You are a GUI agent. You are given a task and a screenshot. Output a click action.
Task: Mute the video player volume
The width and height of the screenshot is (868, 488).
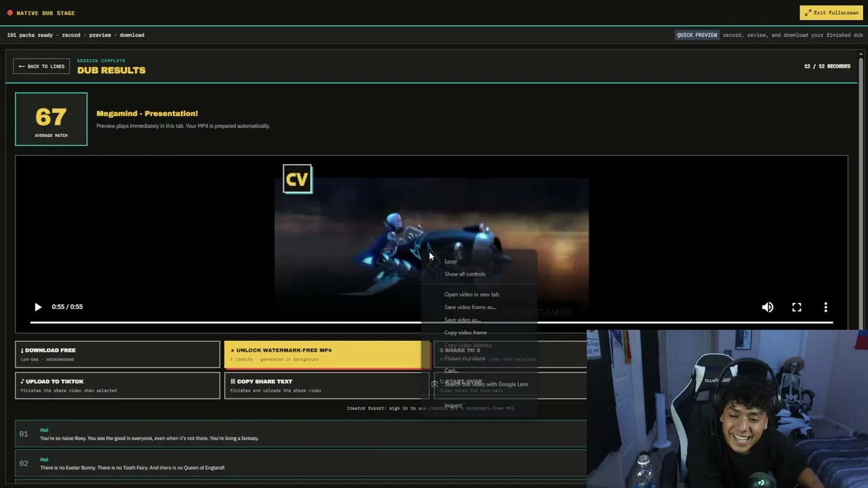tap(768, 307)
